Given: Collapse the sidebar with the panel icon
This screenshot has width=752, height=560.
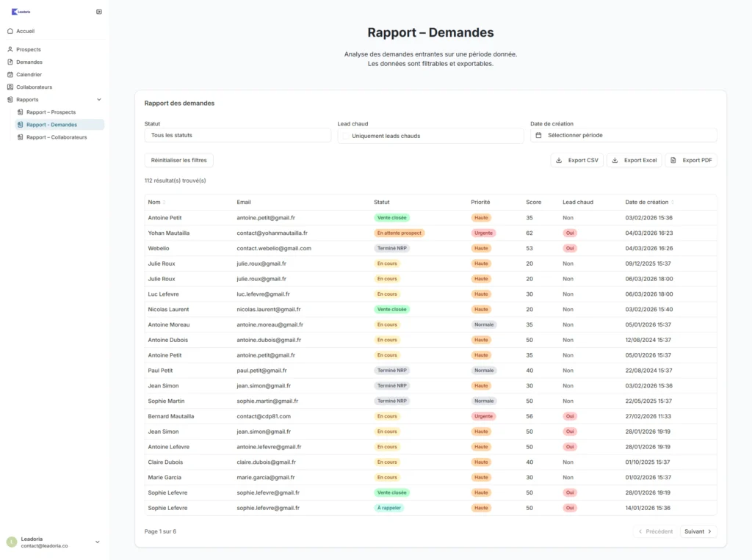Looking at the screenshot, I should pos(99,12).
